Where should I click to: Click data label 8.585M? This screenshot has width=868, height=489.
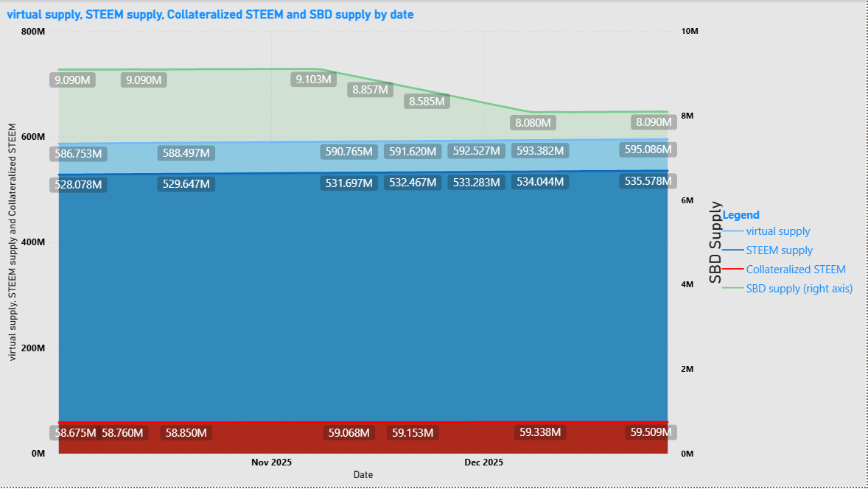pyautogui.click(x=427, y=101)
